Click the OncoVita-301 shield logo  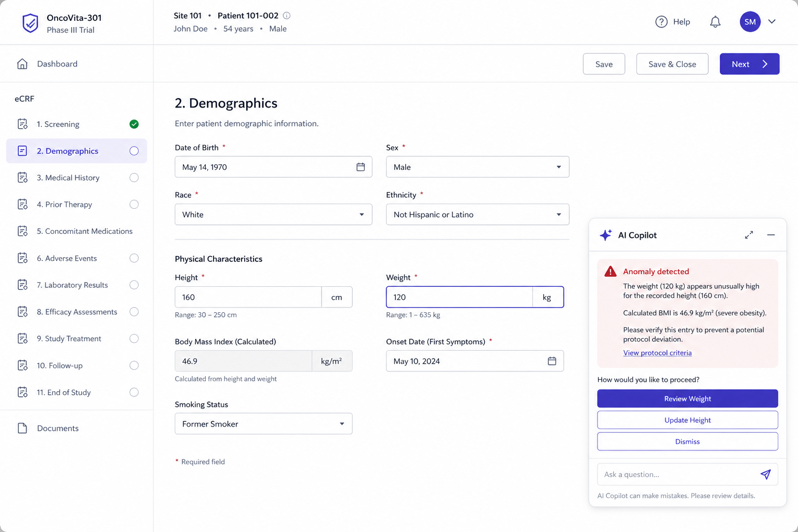30,23
